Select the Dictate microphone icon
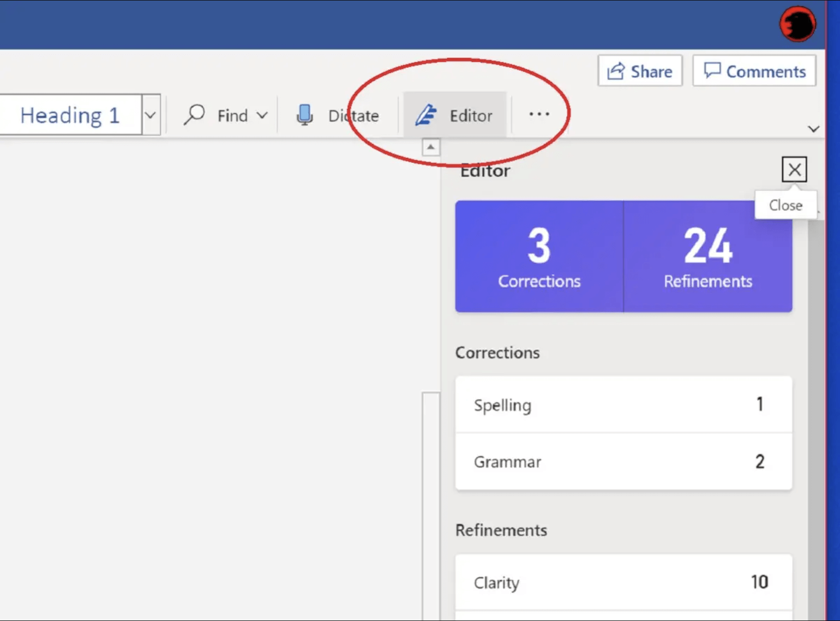 coord(304,115)
